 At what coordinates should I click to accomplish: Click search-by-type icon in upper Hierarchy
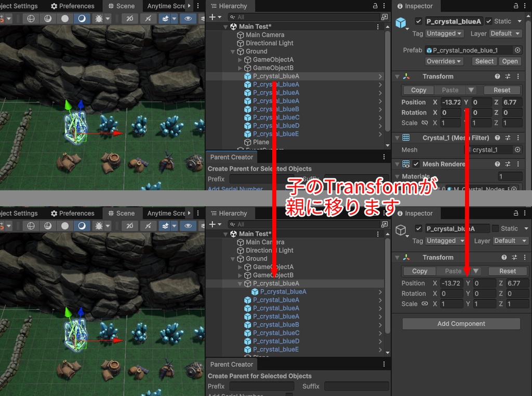[x=384, y=17]
